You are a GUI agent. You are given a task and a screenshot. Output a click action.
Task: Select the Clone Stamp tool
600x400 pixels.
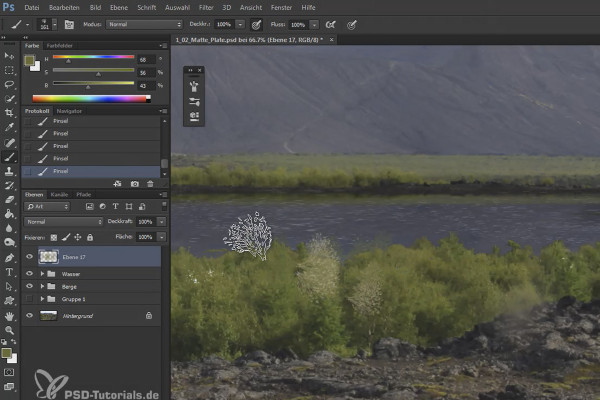pyautogui.click(x=9, y=171)
